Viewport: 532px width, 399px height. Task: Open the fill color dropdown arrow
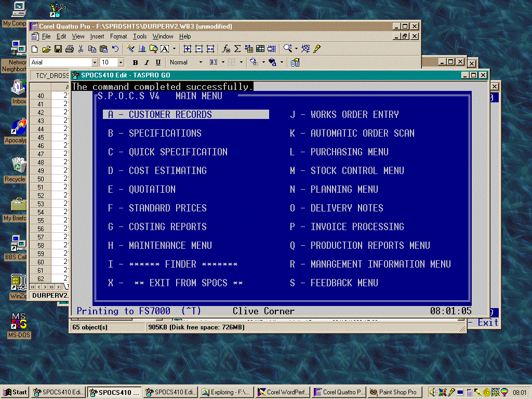263,62
